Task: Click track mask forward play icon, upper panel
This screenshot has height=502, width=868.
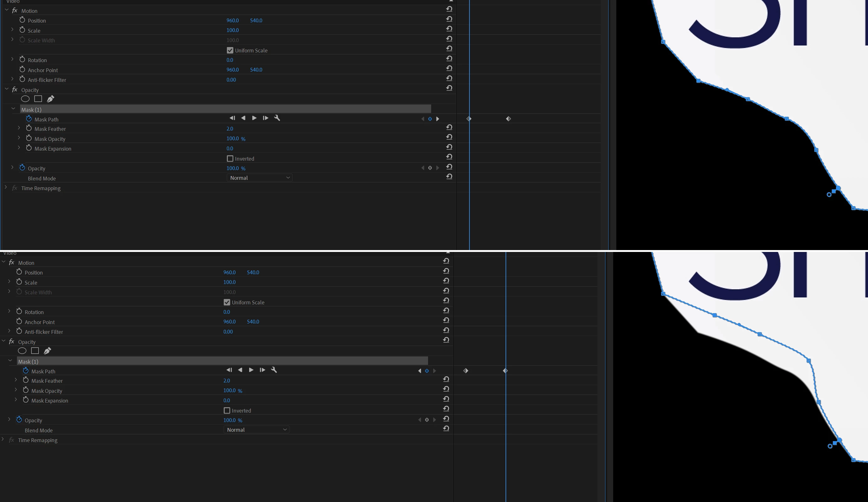Action: click(x=254, y=118)
